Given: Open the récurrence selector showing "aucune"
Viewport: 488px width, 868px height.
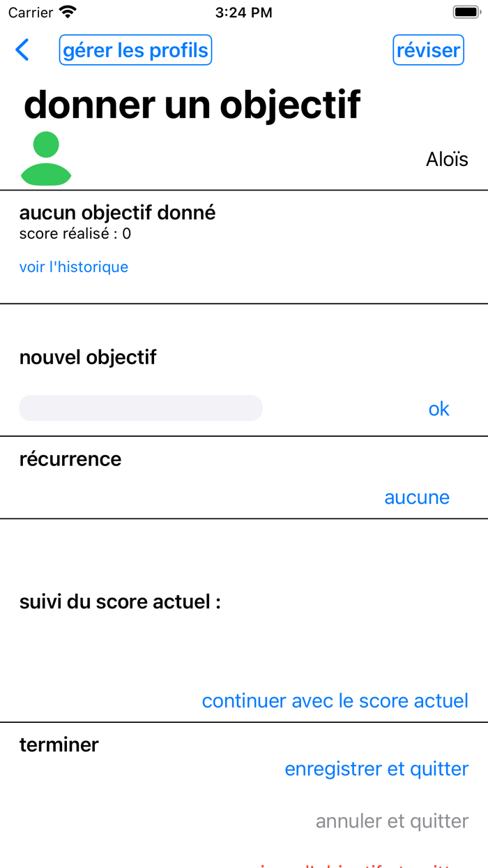Looking at the screenshot, I should 417,497.
